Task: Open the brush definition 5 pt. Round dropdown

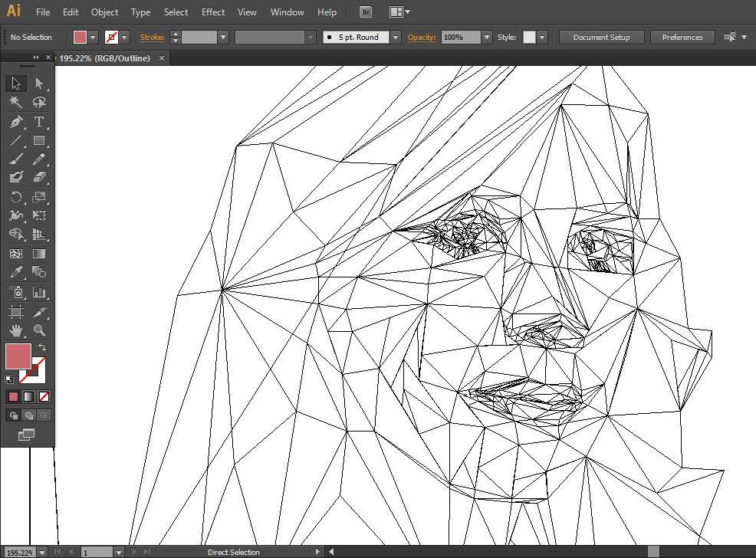Action: click(x=395, y=38)
